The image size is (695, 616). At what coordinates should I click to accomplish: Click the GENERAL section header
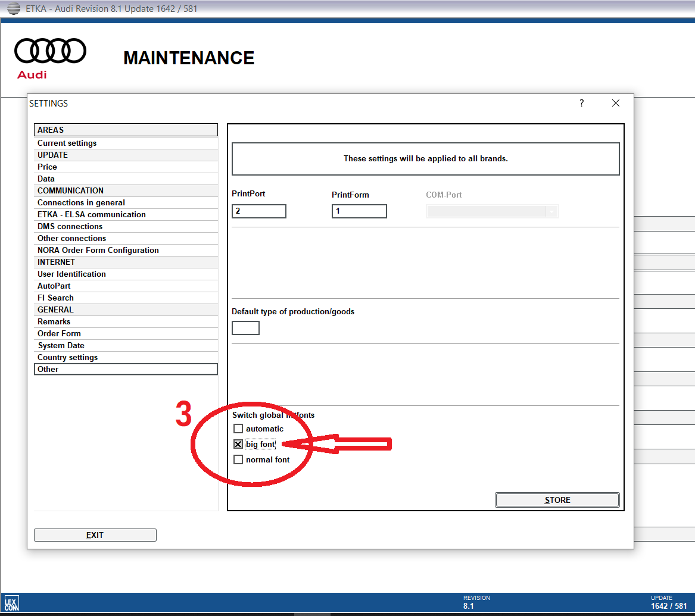(x=126, y=309)
